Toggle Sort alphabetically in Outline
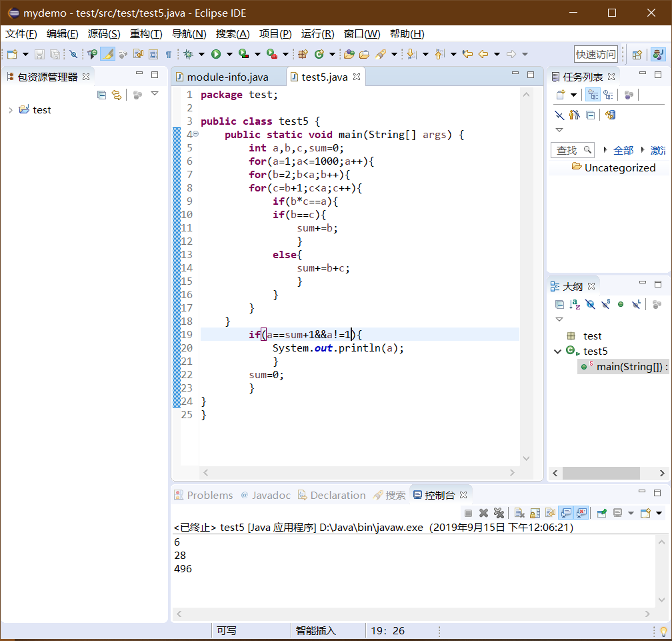Viewport: 672px width, 641px height. pyautogui.click(x=575, y=304)
